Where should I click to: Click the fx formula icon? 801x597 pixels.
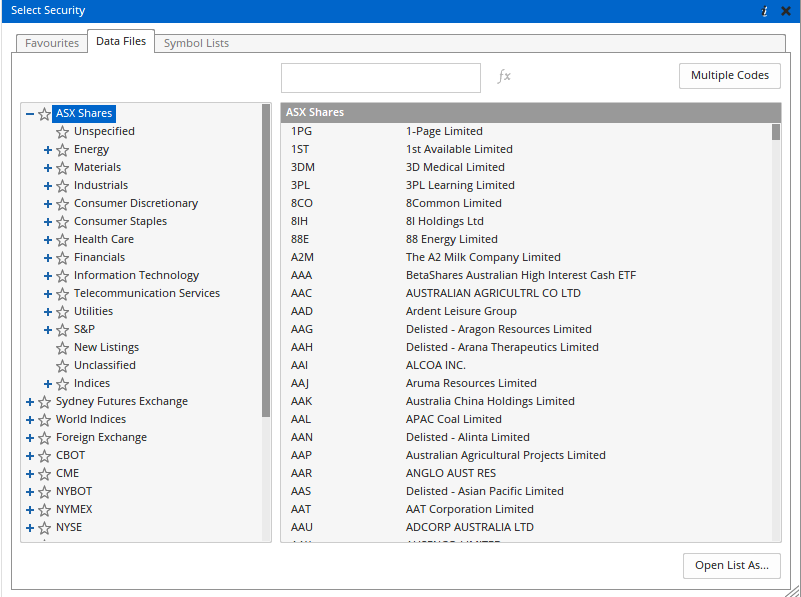click(x=504, y=77)
